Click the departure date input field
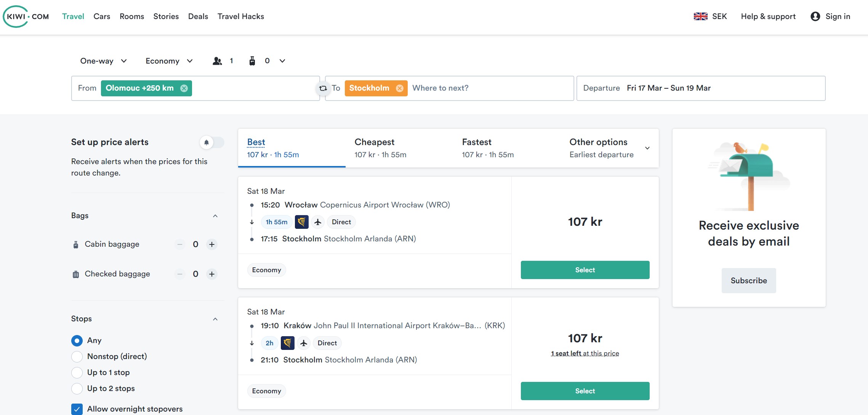Screen dimensions: 868x415 click(x=701, y=88)
